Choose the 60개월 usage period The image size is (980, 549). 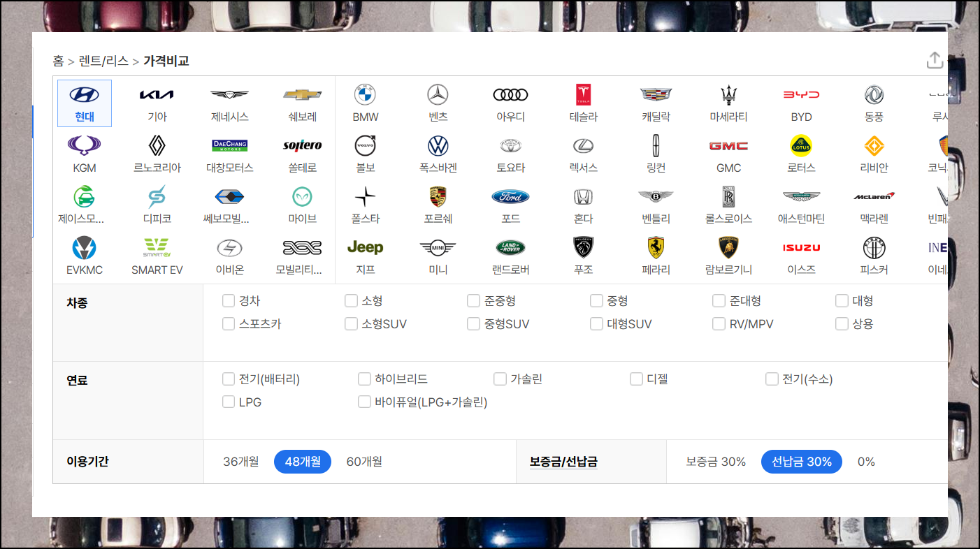[364, 462]
